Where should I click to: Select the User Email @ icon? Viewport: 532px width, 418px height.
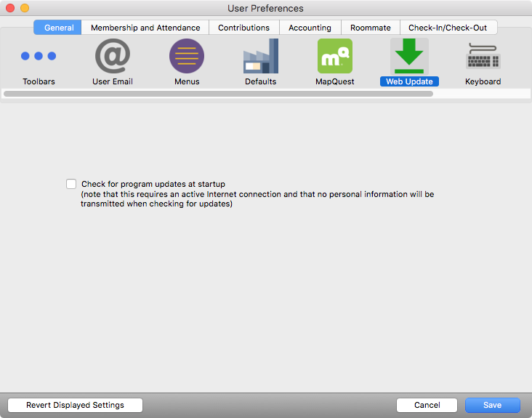click(113, 57)
